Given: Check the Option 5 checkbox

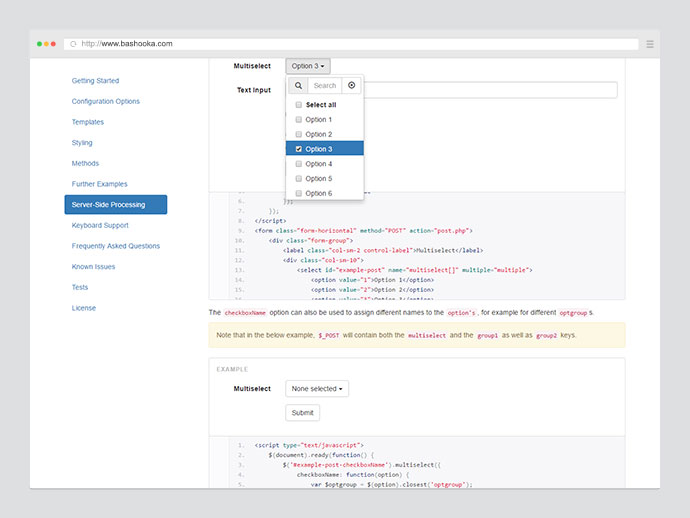Looking at the screenshot, I should [x=298, y=178].
